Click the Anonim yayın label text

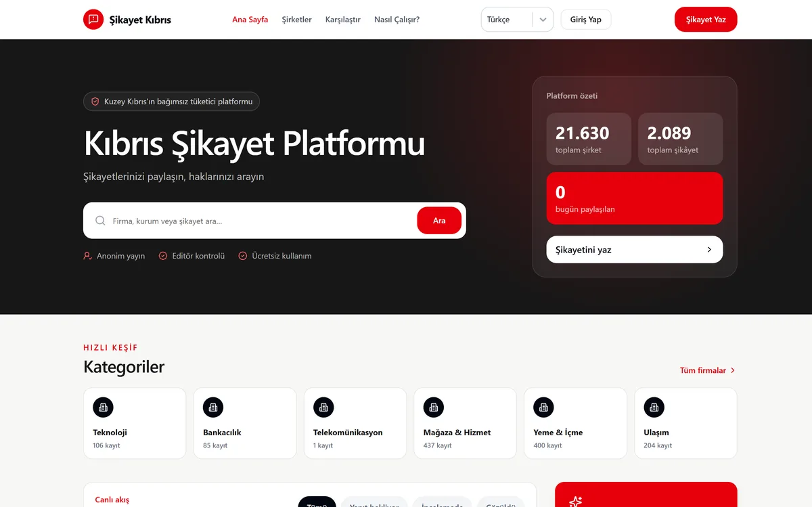(x=121, y=256)
